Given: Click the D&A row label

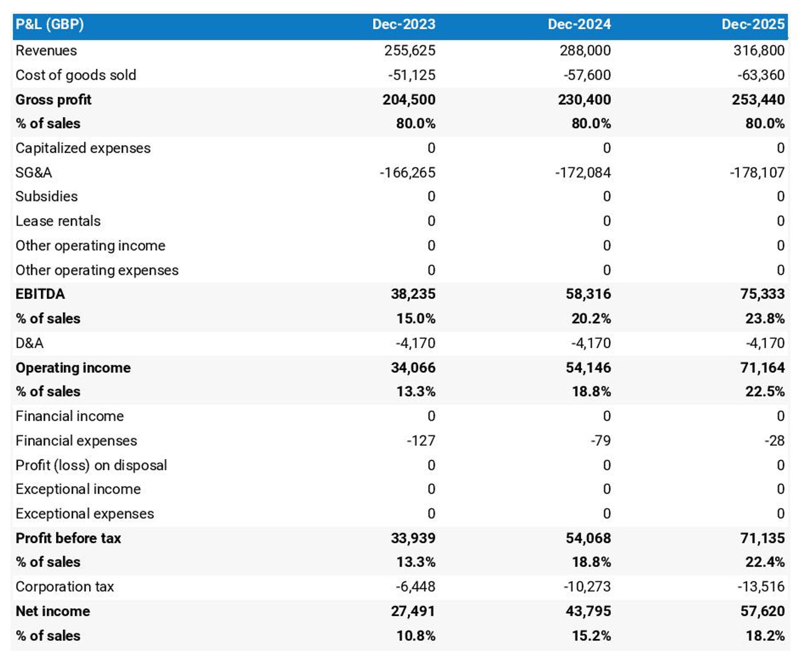Looking at the screenshot, I should 30,343.
